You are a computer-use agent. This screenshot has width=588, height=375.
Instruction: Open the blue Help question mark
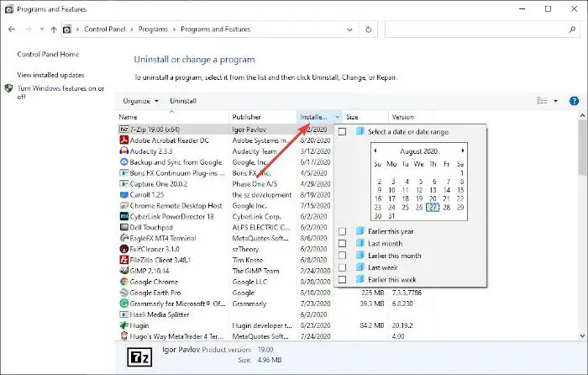[574, 101]
